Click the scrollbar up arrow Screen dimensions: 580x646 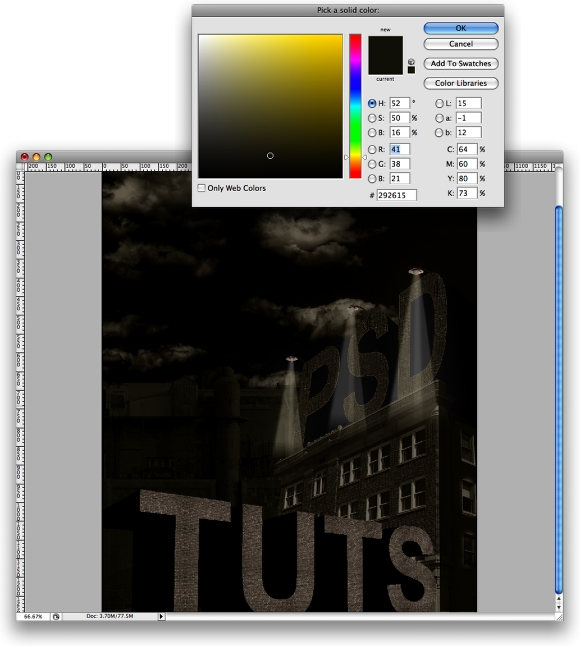click(x=559, y=599)
